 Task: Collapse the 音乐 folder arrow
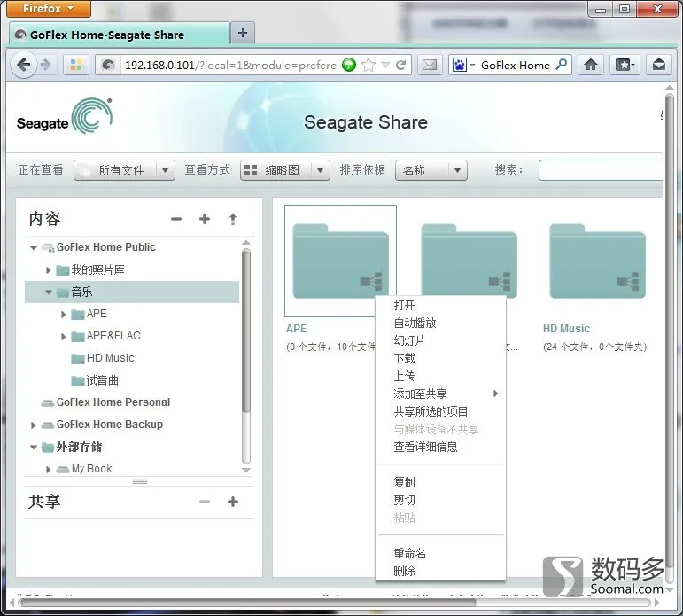tap(49, 292)
